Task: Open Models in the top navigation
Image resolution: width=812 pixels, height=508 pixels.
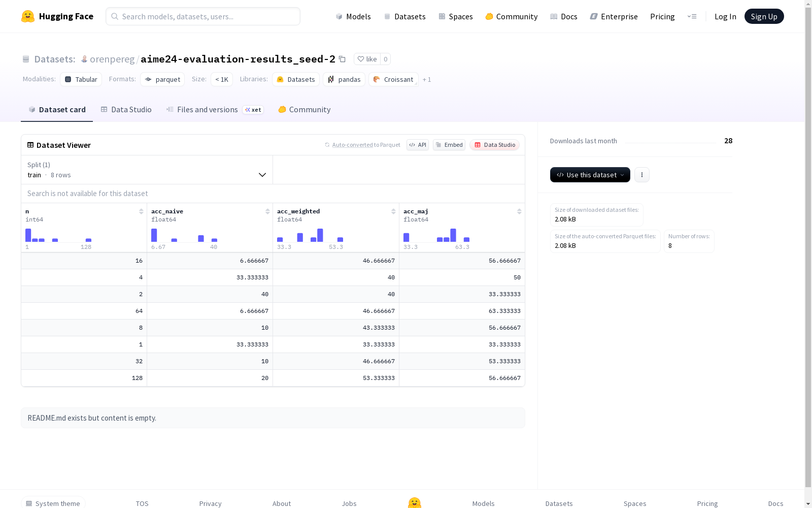Action: (353, 16)
